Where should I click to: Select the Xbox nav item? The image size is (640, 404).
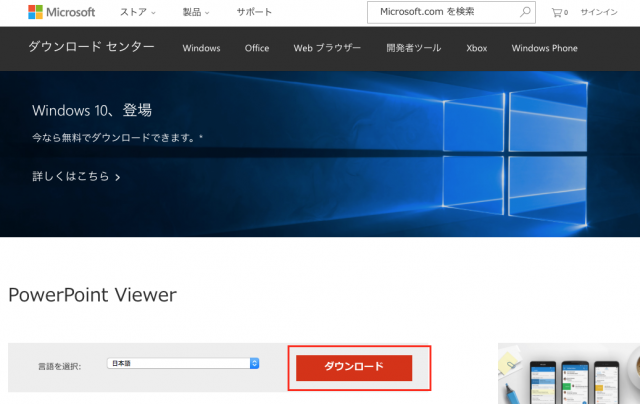(477, 48)
